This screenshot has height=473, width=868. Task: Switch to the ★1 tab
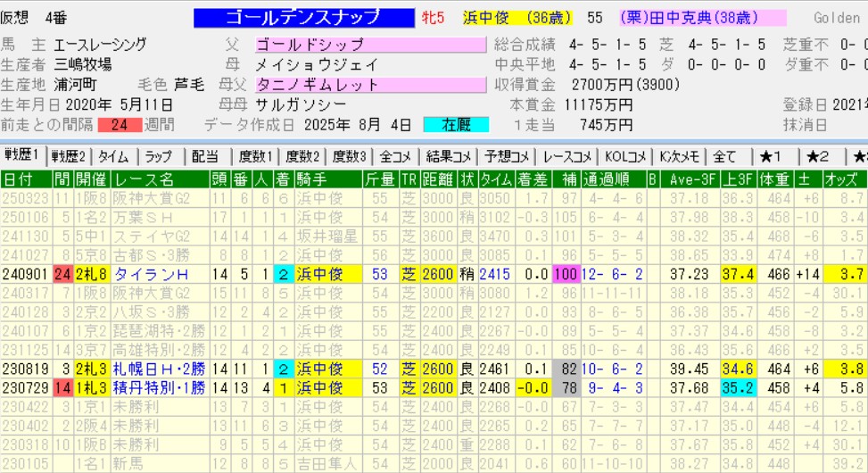pyautogui.click(x=772, y=156)
